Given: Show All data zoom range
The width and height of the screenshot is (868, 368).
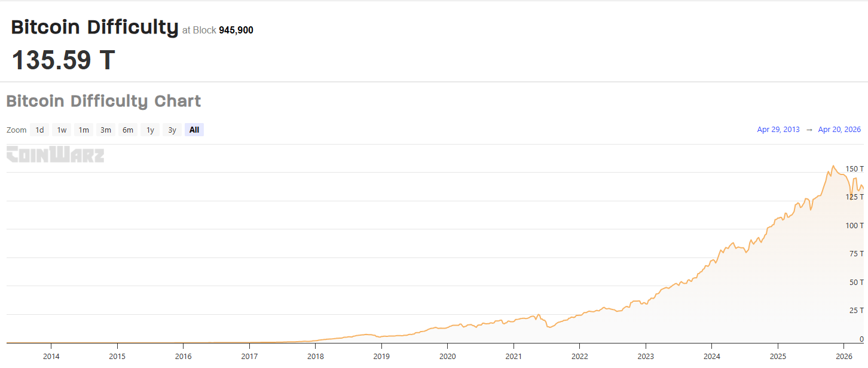Looking at the screenshot, I should point(194,130).
